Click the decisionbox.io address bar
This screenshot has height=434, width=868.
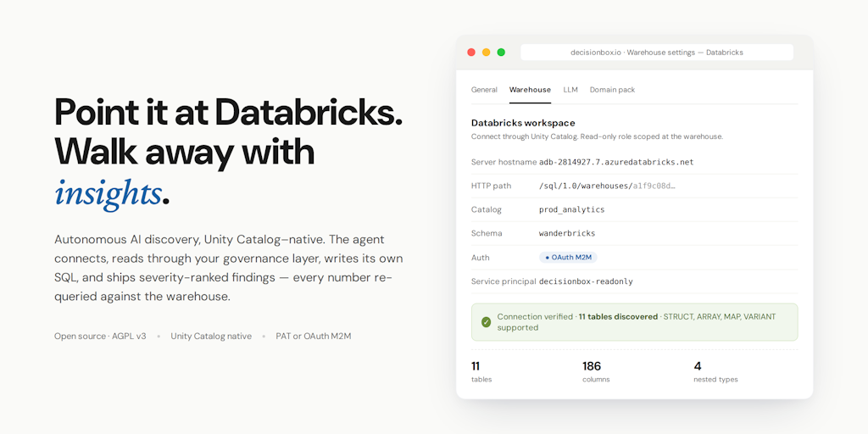657,52
